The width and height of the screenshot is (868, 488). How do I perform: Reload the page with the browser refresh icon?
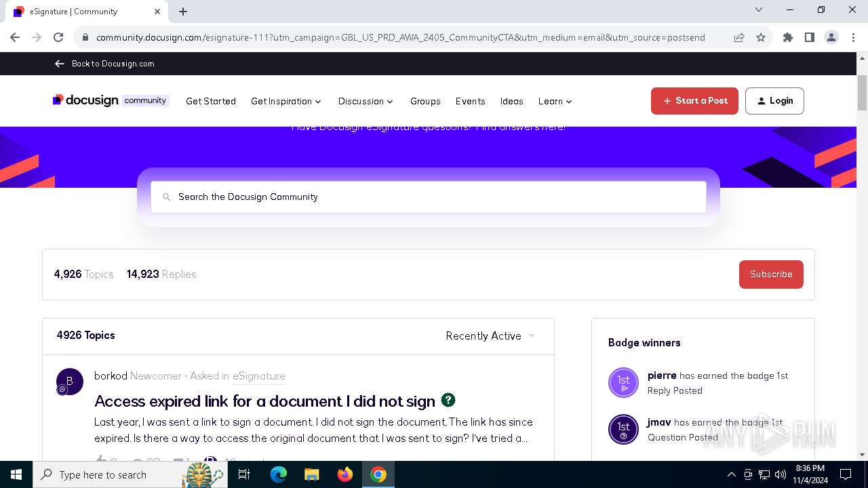58,37
